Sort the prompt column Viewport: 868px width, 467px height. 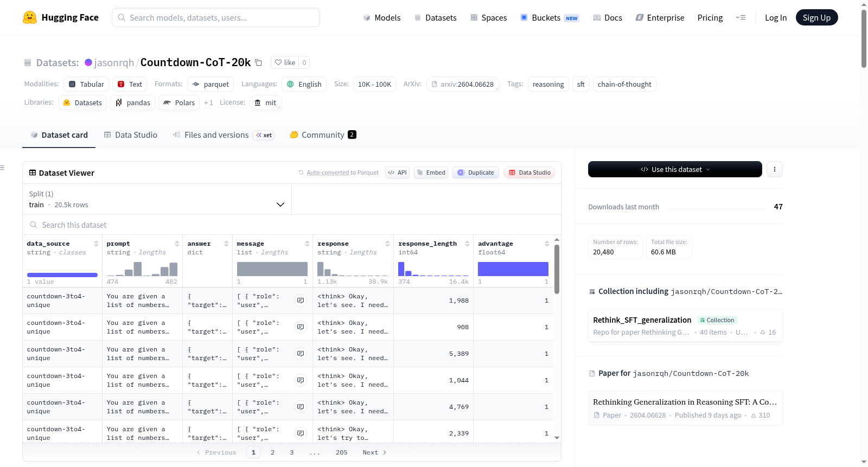click(x=177, y=244)
